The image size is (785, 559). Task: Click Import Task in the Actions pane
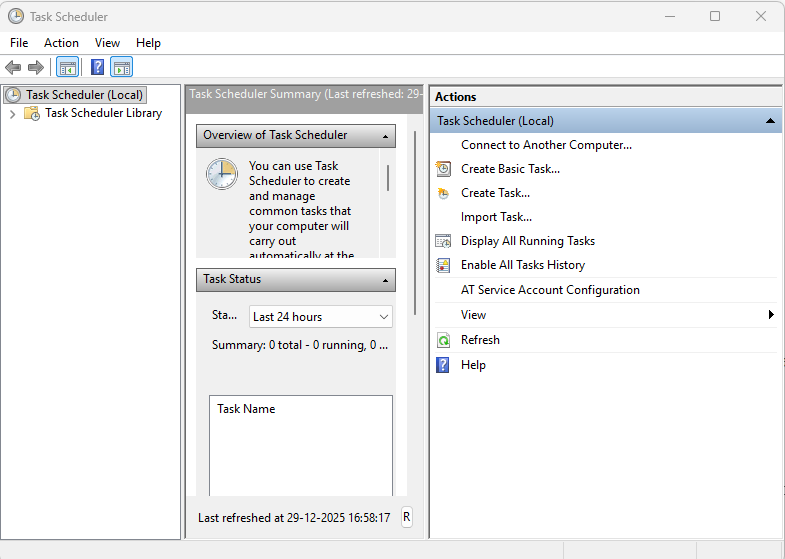(496, 217)
